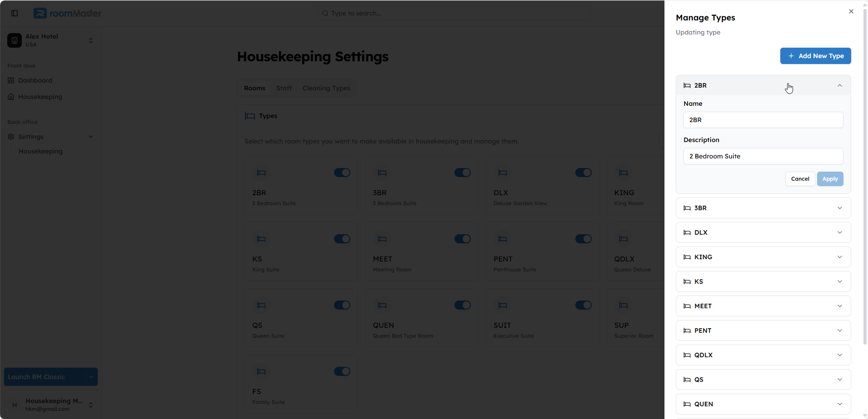Collapse the 2BR type section
This screenshot has height=419, width=868.
(763, 85)
